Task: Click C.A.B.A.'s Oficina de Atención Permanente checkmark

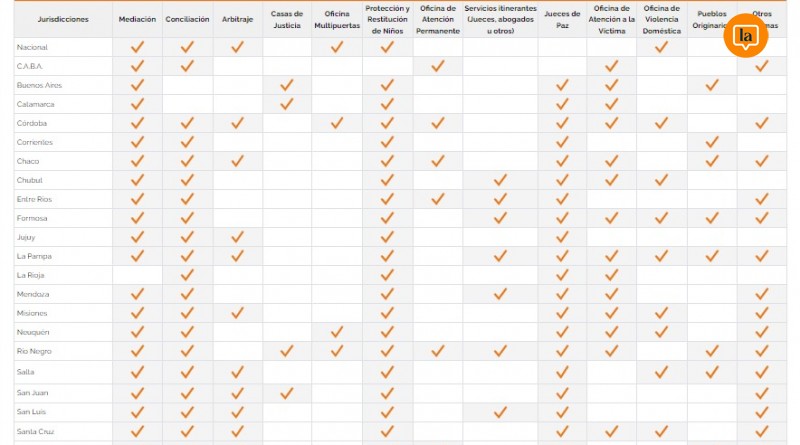Action: [437, 66]
